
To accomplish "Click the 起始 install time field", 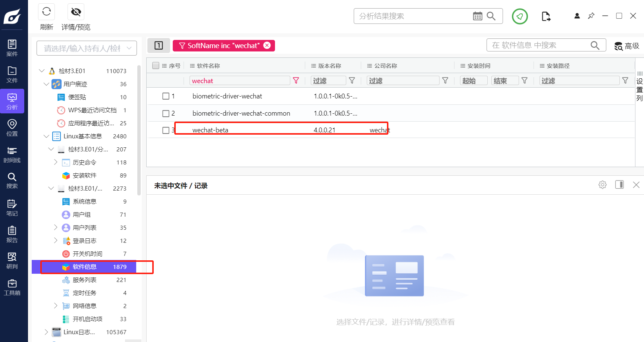I will click(x=474, y=81).
